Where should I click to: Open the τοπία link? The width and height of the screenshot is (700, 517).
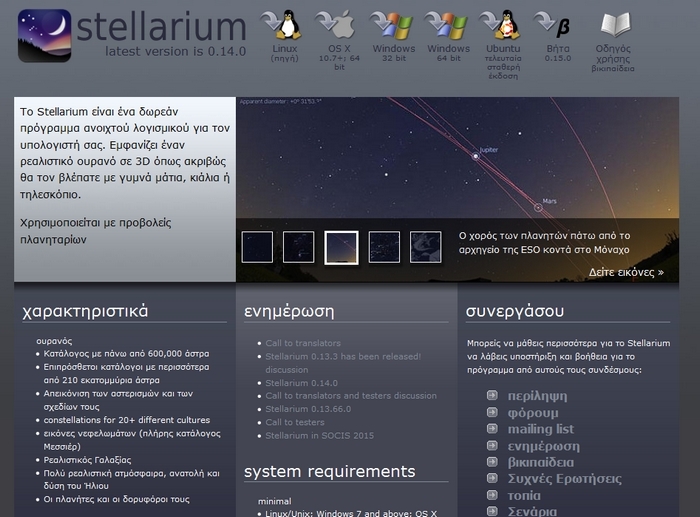(524, 496)
